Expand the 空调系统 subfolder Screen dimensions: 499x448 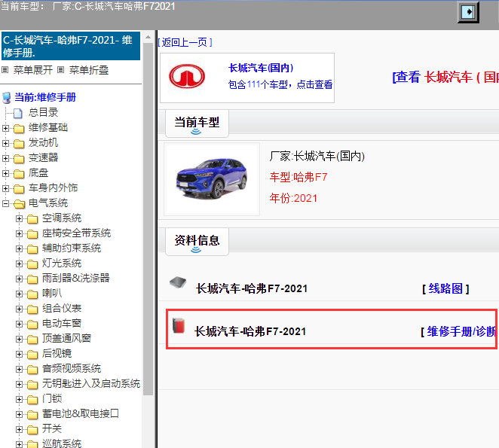pyautogui.click(x=19, y=219)
